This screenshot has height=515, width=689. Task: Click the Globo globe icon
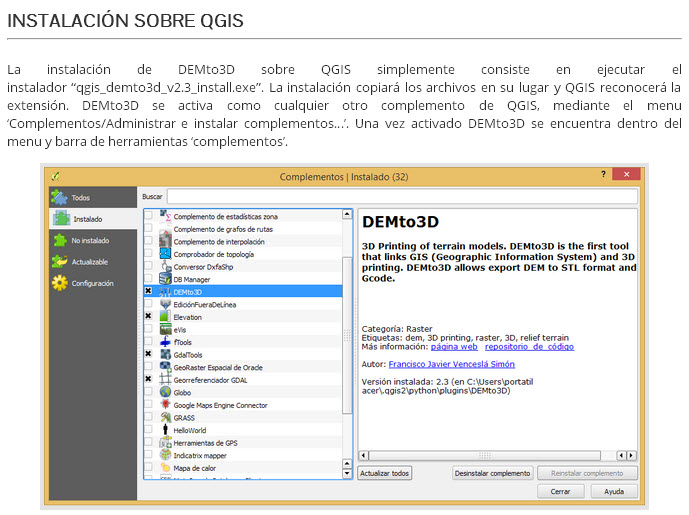coord(165,392)
